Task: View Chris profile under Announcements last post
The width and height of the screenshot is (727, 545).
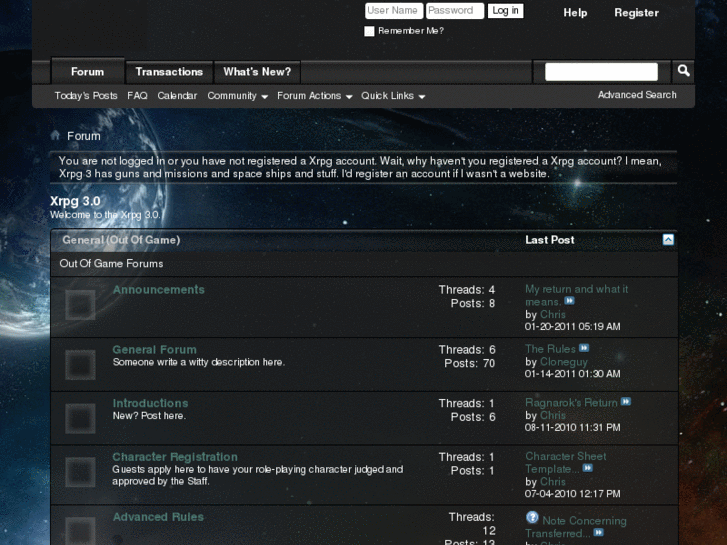Action: pyautogui.click(x=553, y=314)
